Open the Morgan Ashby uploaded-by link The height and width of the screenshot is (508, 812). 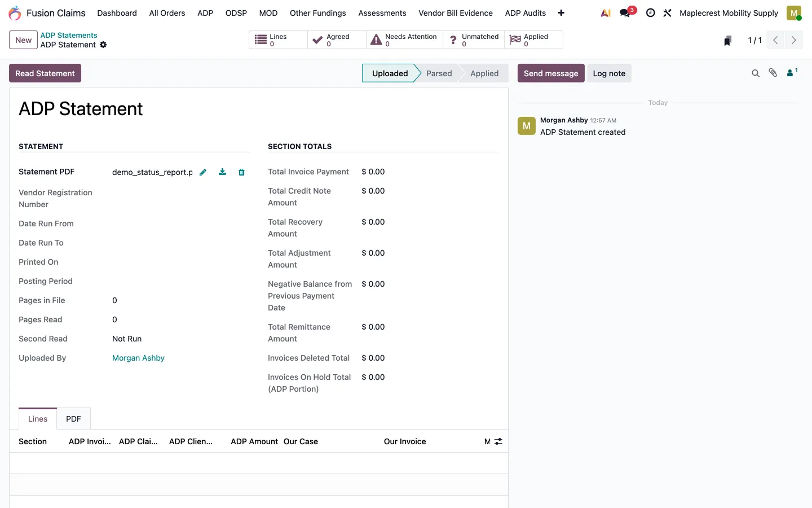pos(138,358)
